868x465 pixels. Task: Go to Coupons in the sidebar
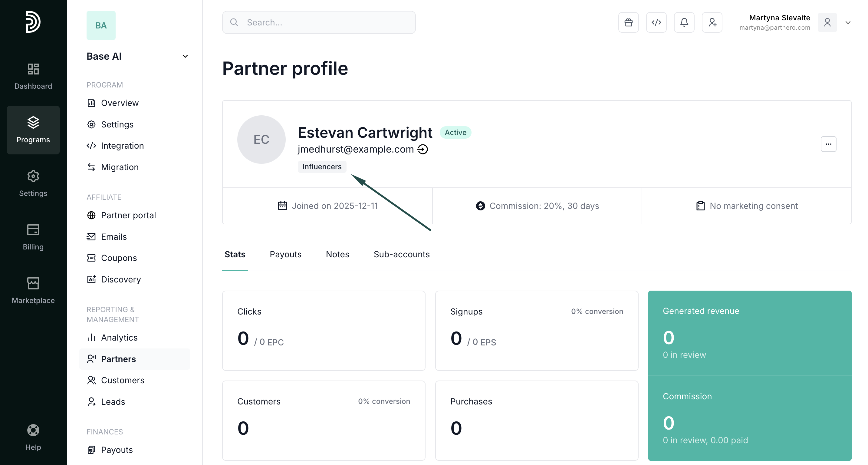[119, 258]
